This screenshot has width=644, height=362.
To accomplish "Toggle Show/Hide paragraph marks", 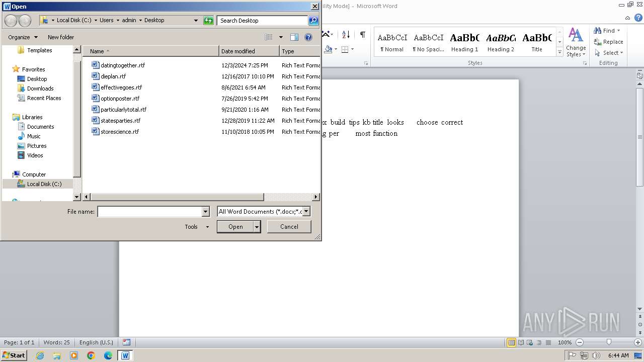I will (x=362, y=35).
